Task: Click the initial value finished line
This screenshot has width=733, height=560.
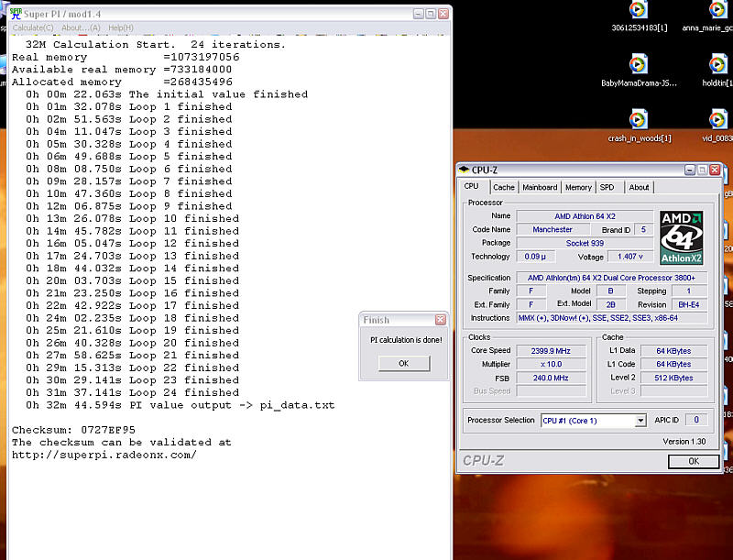Action: point(167,94)
